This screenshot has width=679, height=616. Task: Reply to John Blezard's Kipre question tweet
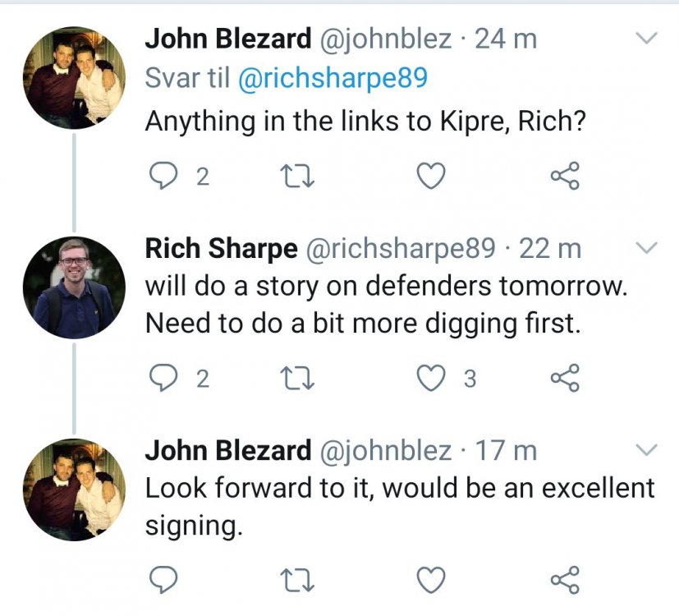pos(167,177)
